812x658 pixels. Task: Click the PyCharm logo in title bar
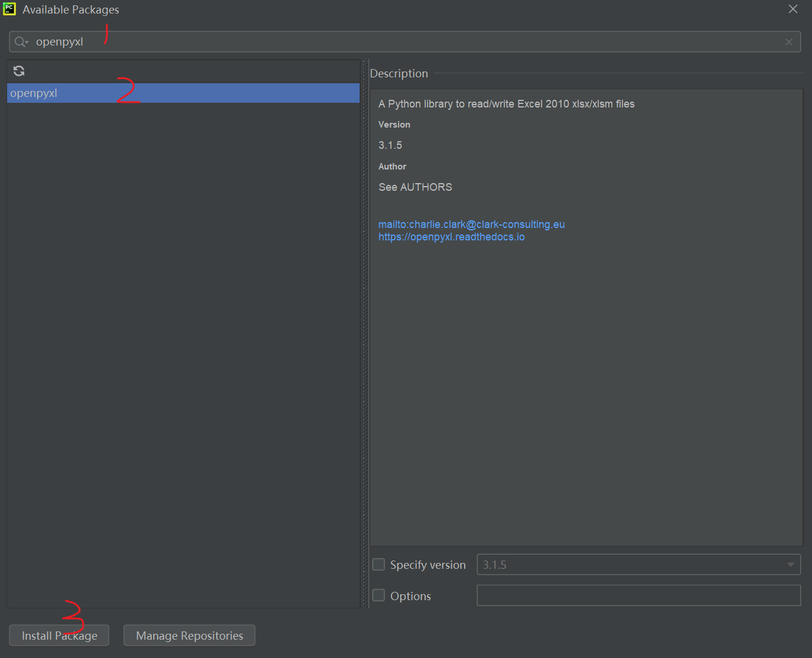(x=9, y=8)
